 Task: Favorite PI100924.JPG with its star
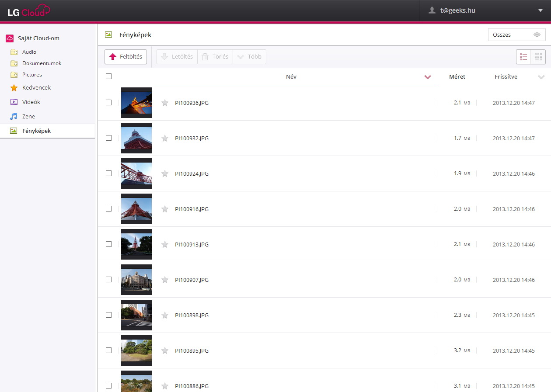[x=165, y=173]
